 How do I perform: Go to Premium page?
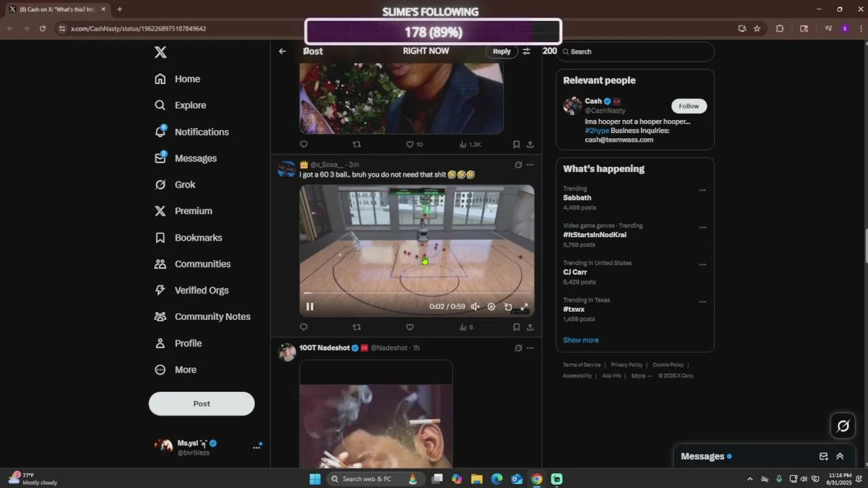point(183,211)
